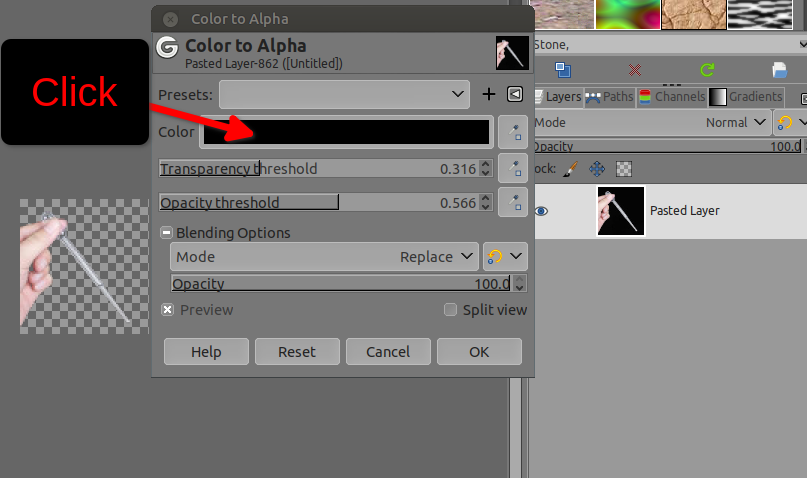Switch to the Gradients tab
The image size is (807, 478).
746,97
